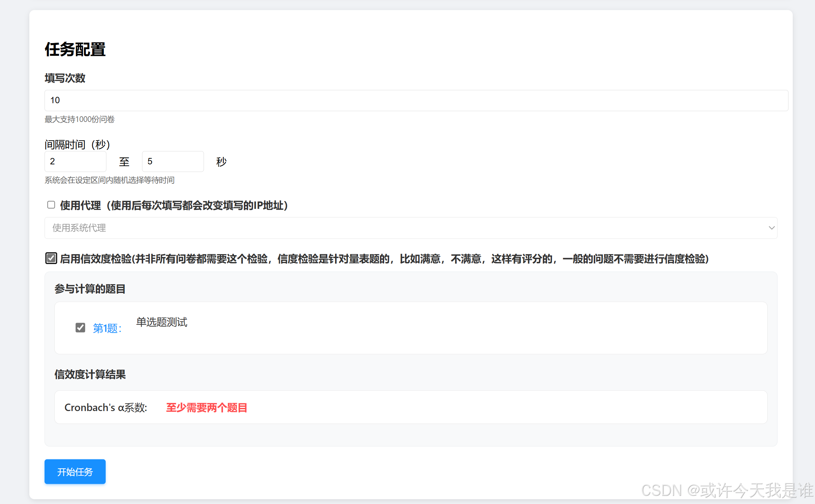
Task: Uncheck the 启用信效度检验 checkbox
Action: point(51,258)
